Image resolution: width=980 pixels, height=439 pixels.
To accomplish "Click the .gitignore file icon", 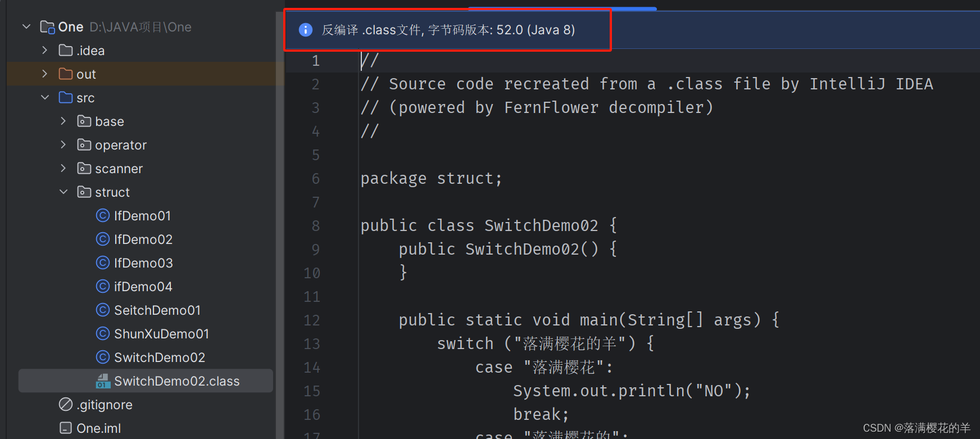I will tap(66, 404).
